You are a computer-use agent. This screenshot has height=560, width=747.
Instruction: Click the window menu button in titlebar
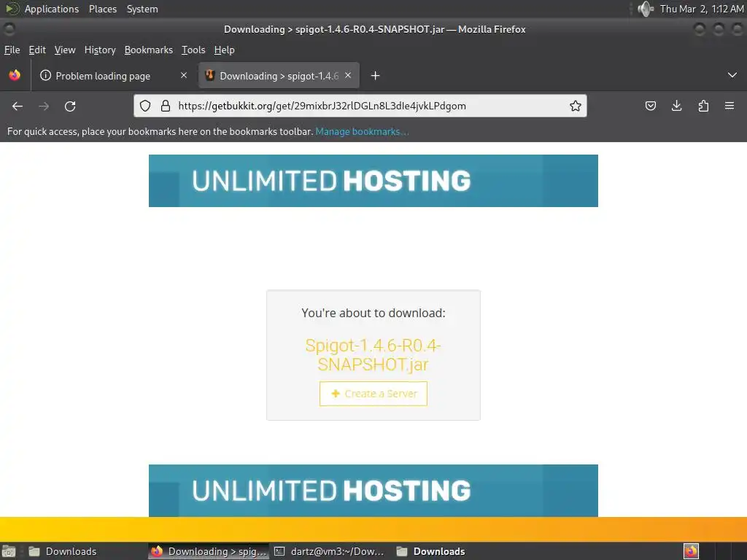pos(9,29)
